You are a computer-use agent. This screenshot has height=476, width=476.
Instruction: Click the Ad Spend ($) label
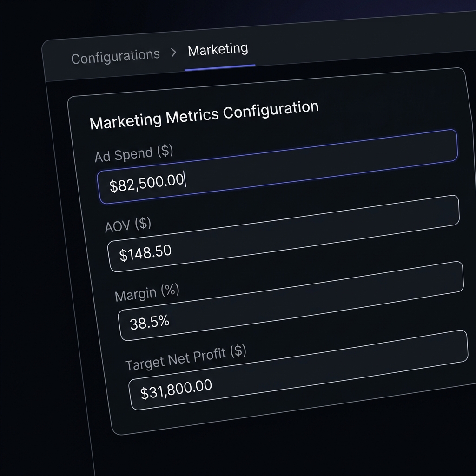tap(134, 153)
